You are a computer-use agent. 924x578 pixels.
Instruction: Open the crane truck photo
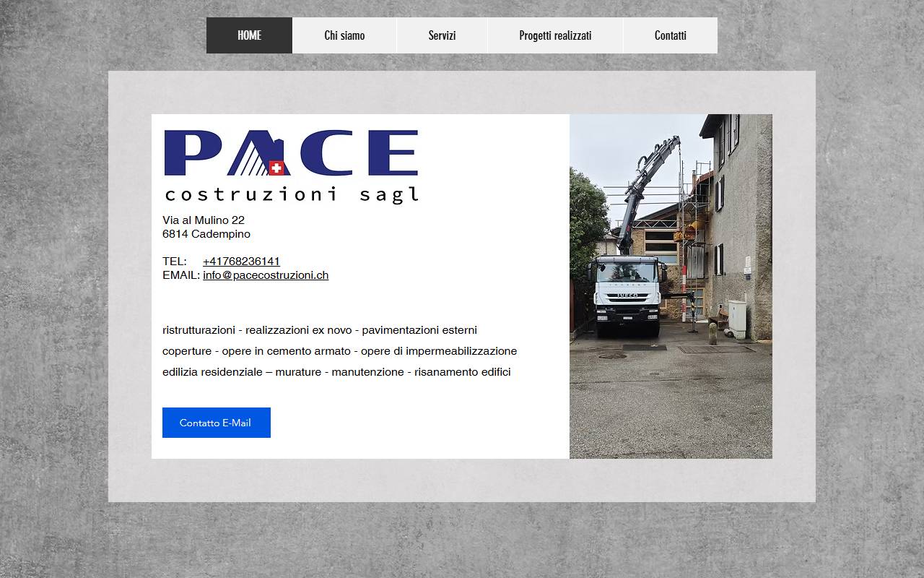tap(671, 286)
